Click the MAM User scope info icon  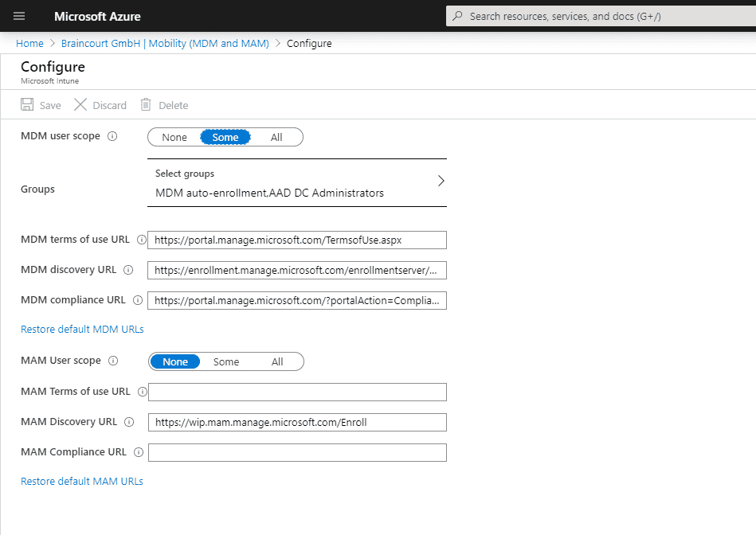pyautogui.click(x=114, y=361)
